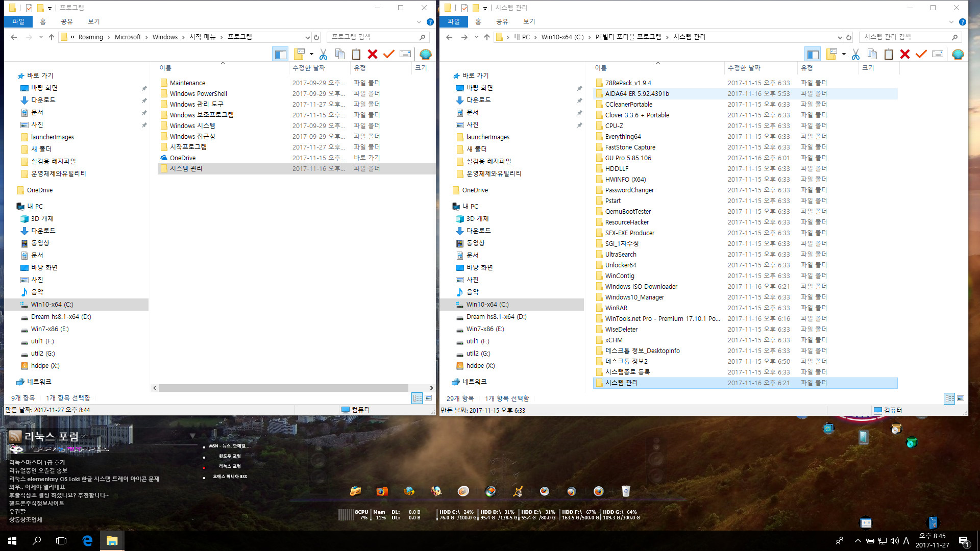Toggle IME input mode A in tray

click(906, 541)
